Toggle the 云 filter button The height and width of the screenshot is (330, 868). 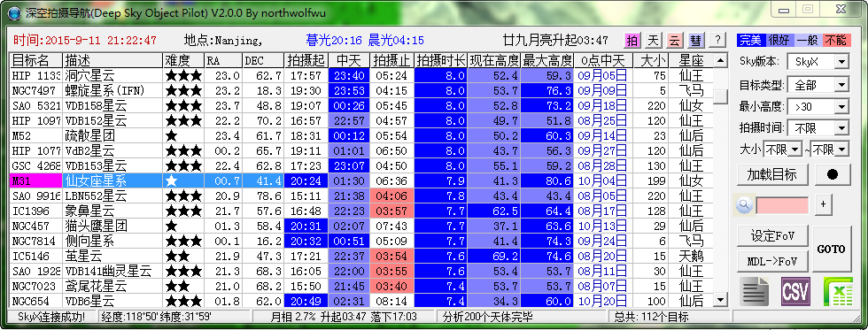coord(674,40)
